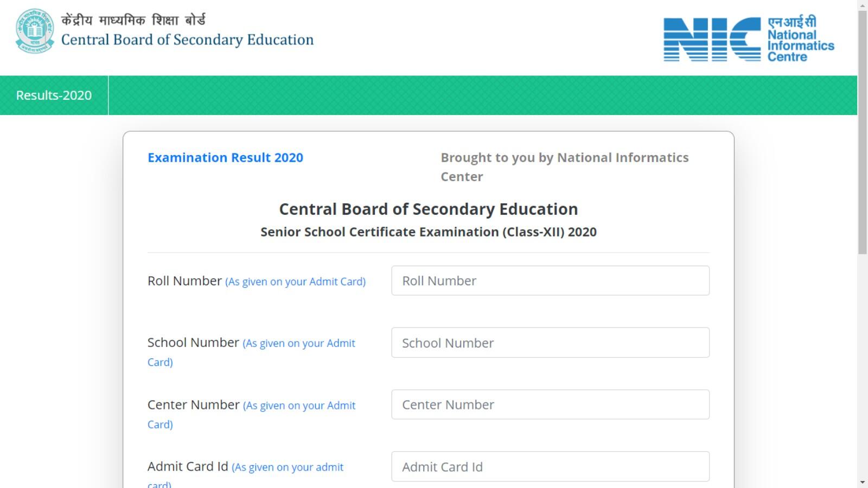
Task: Focus the School Number input field
Action: pos(550,343)
